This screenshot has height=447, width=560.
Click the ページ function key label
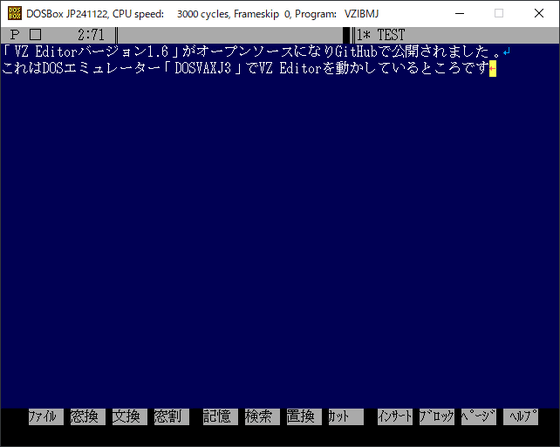[479, 417]
